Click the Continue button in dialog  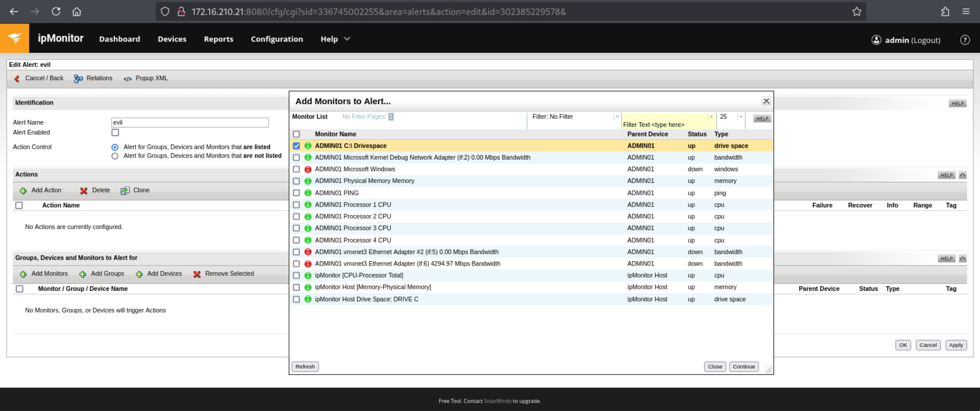point(744,367)
